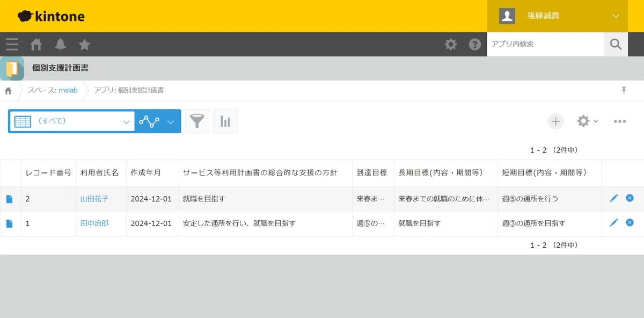
Task: Click the record number 2 cell
Action: coord(49,199)
